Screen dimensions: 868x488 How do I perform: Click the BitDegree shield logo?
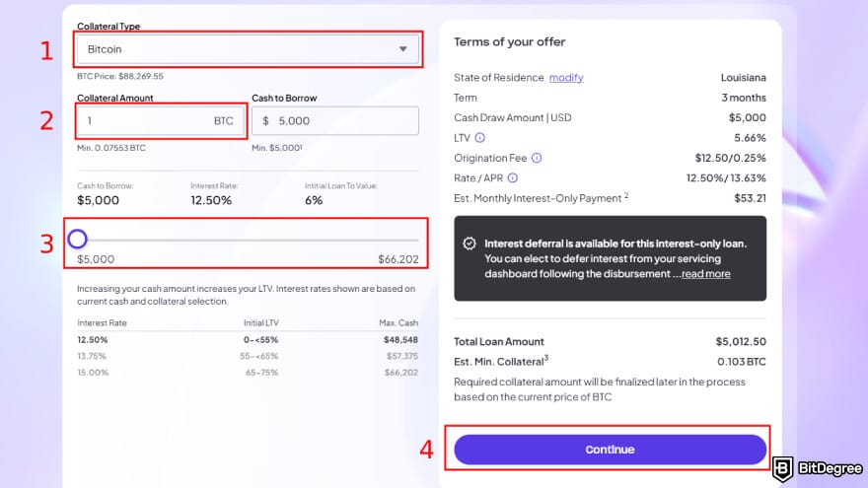[x=785, y=468]
